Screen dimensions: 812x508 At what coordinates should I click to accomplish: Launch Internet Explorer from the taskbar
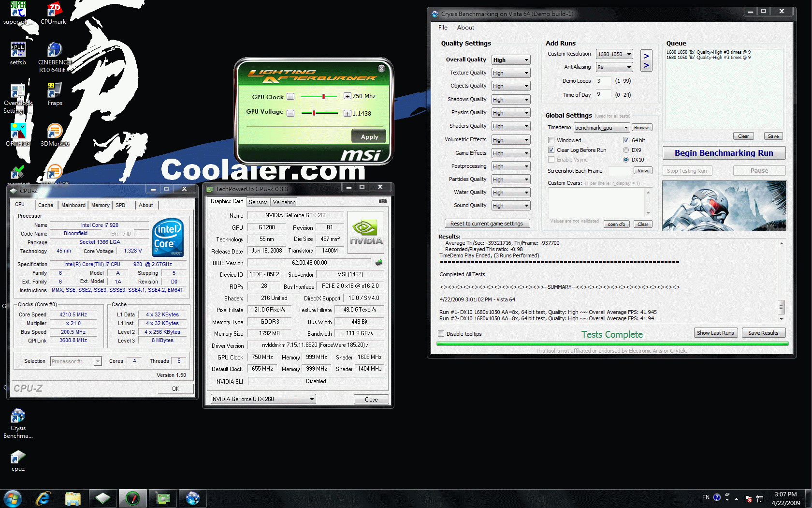click(x=43, y=498)
